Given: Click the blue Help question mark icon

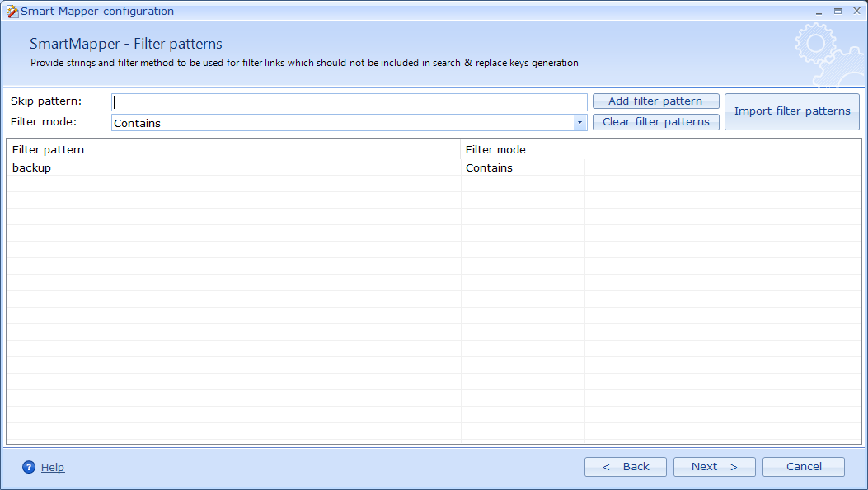Looking at the screenshot, I should [29, 467].
